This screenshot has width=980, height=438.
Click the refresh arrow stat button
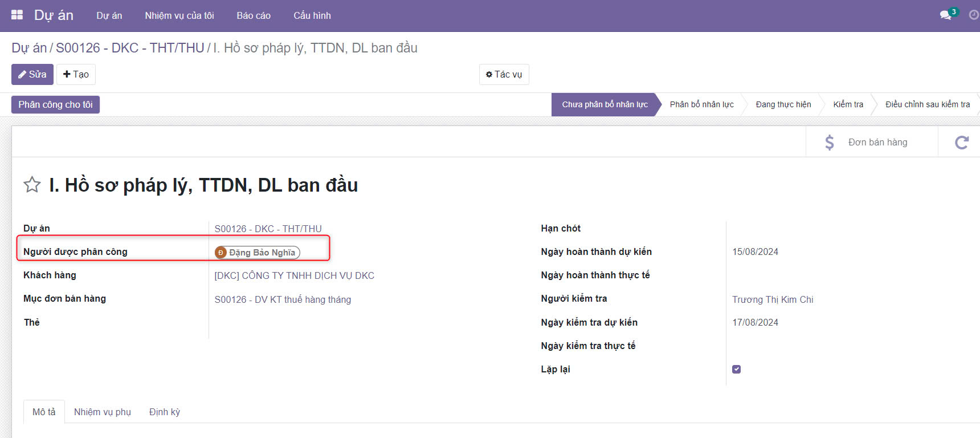pos(961,143)
